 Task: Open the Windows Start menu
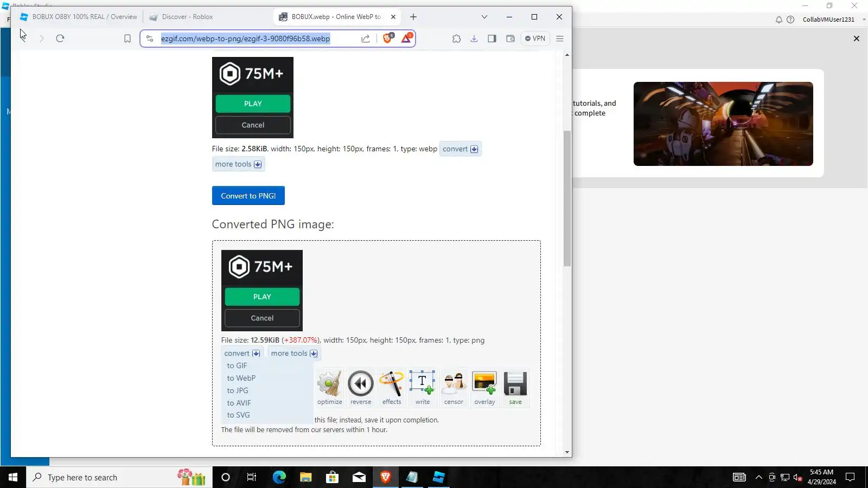[x=13, y=477]
